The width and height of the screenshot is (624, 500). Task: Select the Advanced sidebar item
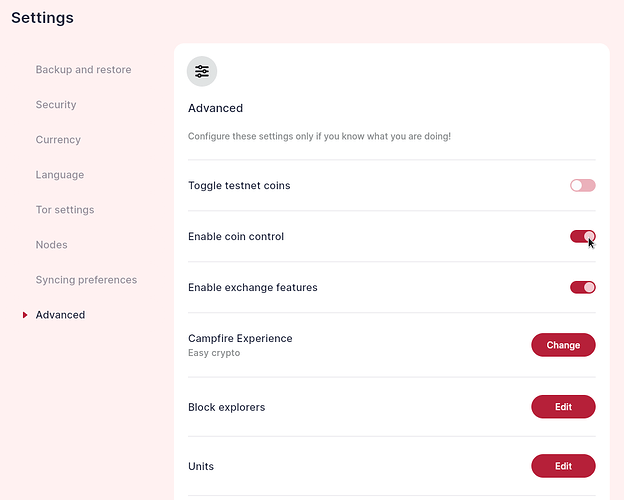click(60, 315)
